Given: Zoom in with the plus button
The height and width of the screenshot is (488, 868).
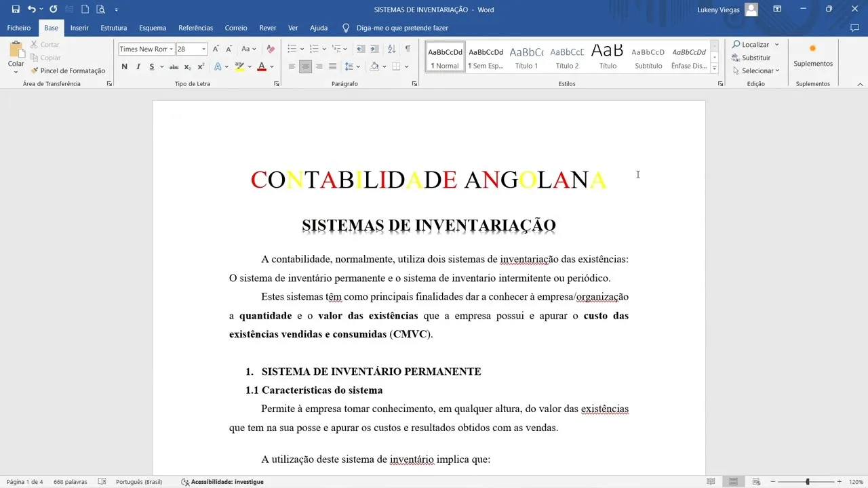Looking at the screenshot, I should click(x=840, y=482).
